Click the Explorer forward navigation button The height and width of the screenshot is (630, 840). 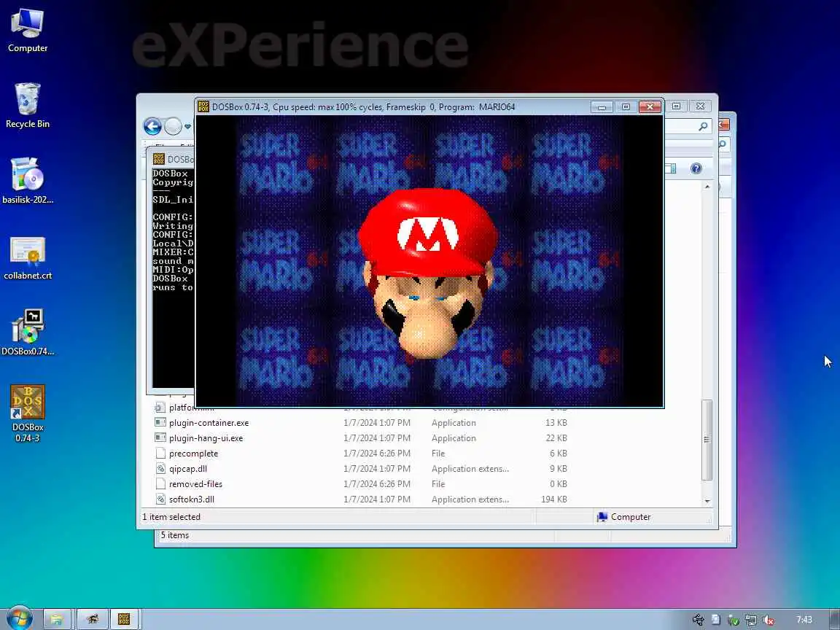[173, 126]
